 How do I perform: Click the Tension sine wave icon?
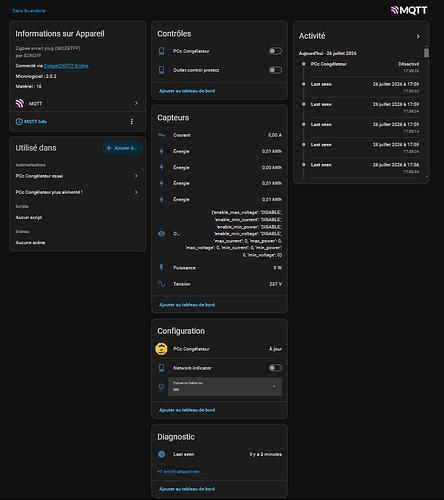(161, 284)
